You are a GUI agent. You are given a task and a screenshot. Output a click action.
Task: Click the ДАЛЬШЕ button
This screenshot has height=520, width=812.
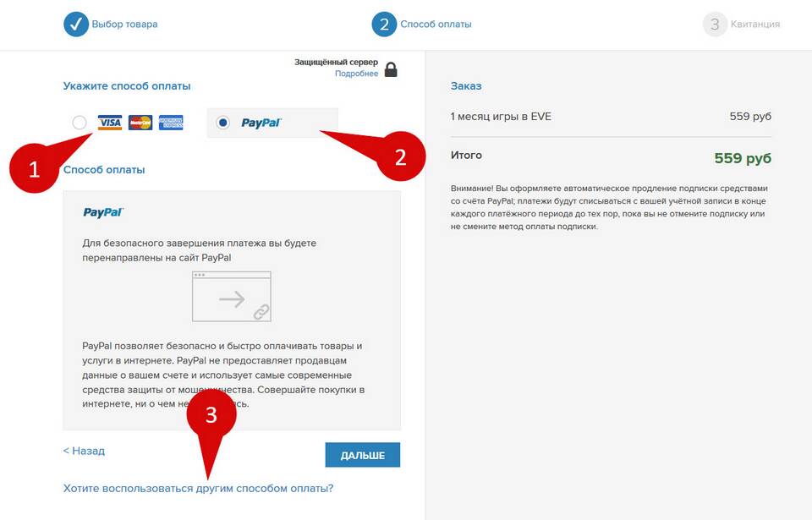363,455
